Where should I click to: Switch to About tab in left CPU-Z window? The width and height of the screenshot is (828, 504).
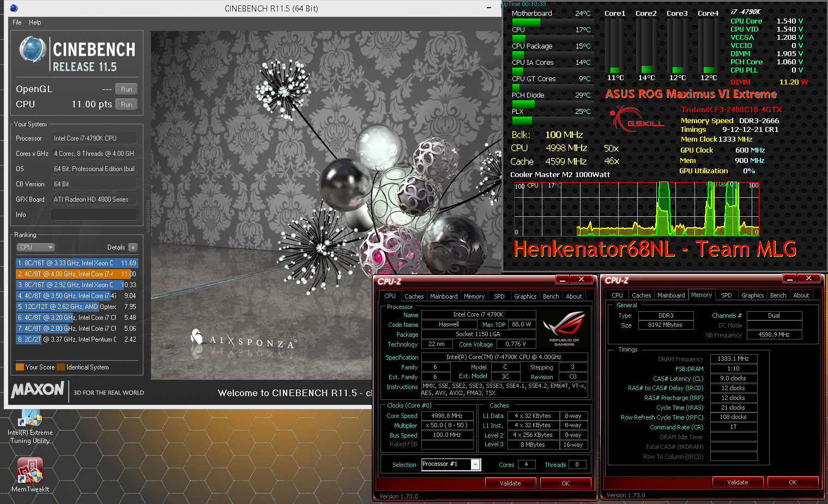(574, 296)
